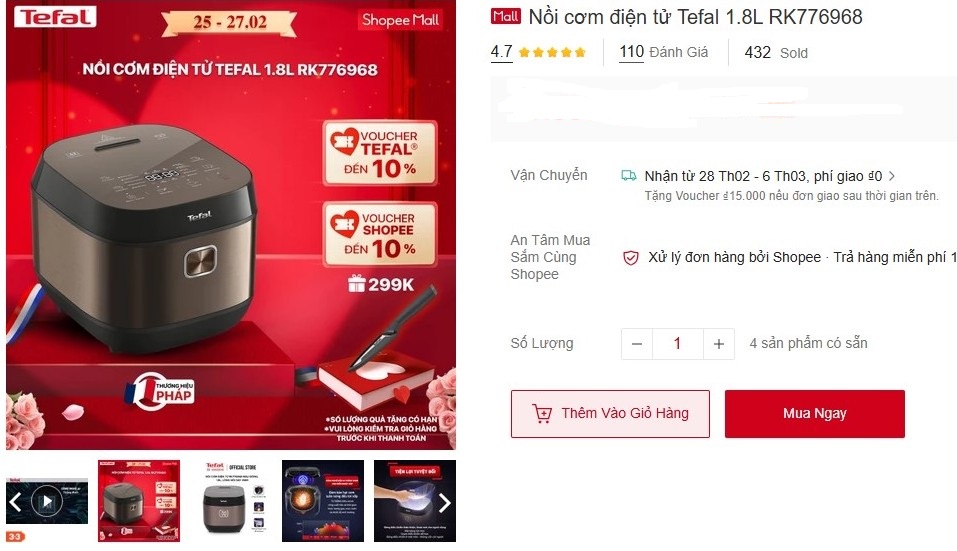This screenshot has width=957, height=551.
Task: Expand shipping details chevron
Action: coord(892,176)
